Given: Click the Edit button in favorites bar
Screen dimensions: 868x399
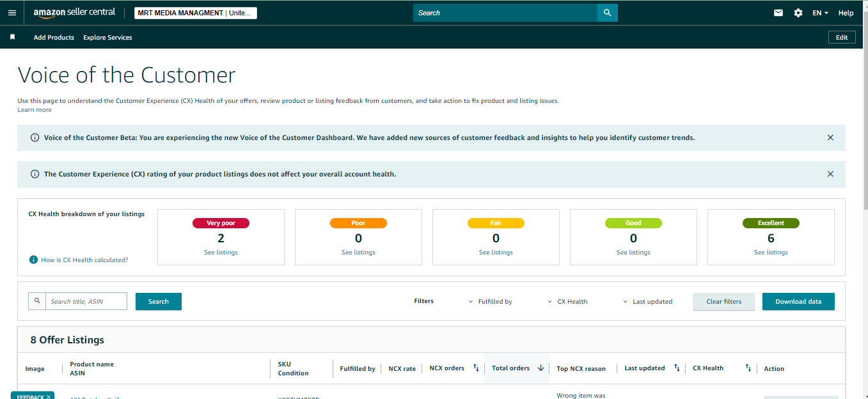Looking at the screenshot, I should [x=842, y=37].
